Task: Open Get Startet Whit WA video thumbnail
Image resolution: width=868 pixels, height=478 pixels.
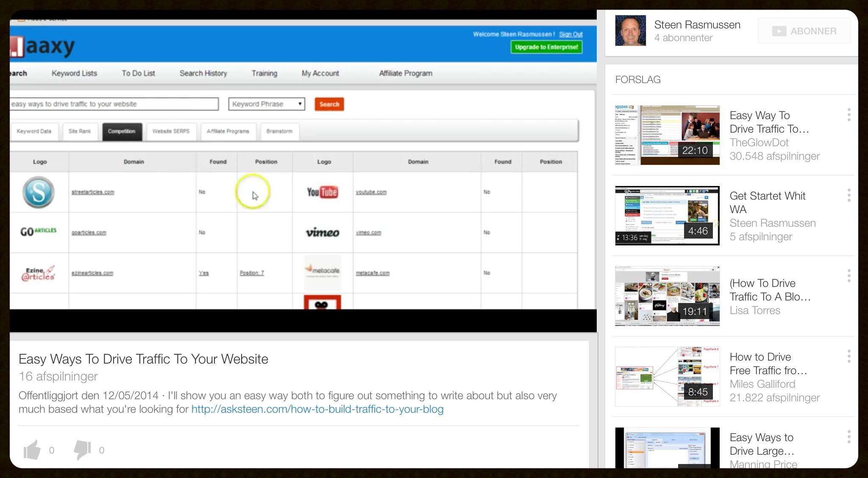Action: click(668, 216)
